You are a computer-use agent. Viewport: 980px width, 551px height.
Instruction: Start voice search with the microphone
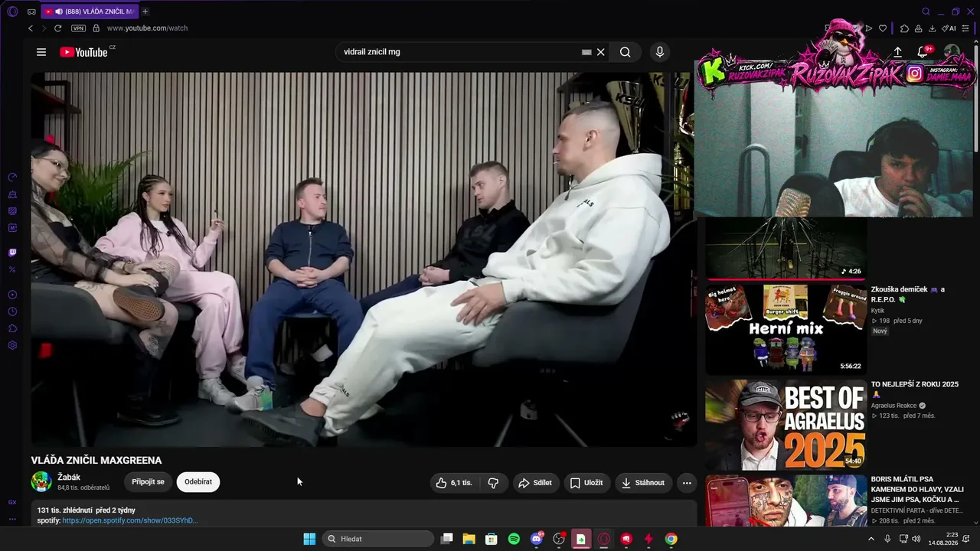coord(659,52)
